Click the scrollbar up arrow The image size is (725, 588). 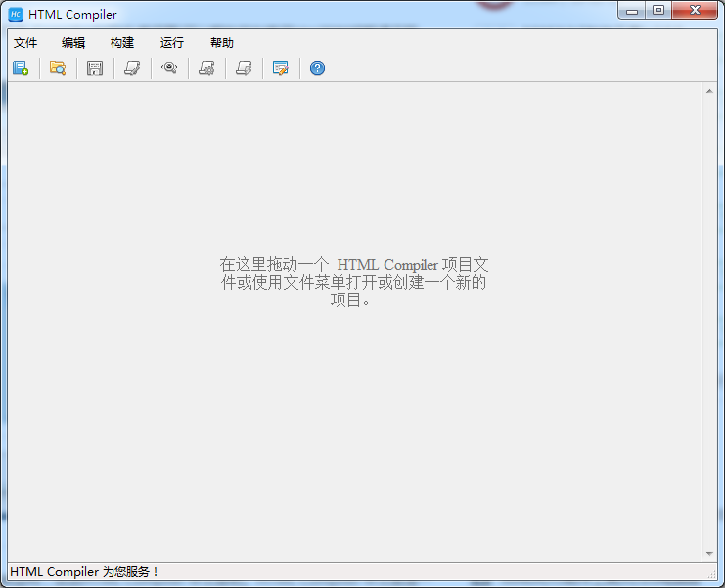click(709, 91)
